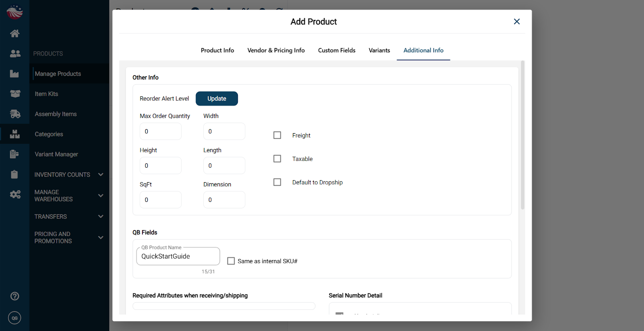Select the stacked boxes inventory icon
Viewport: 644px width, 331px height.
[15, 134]
